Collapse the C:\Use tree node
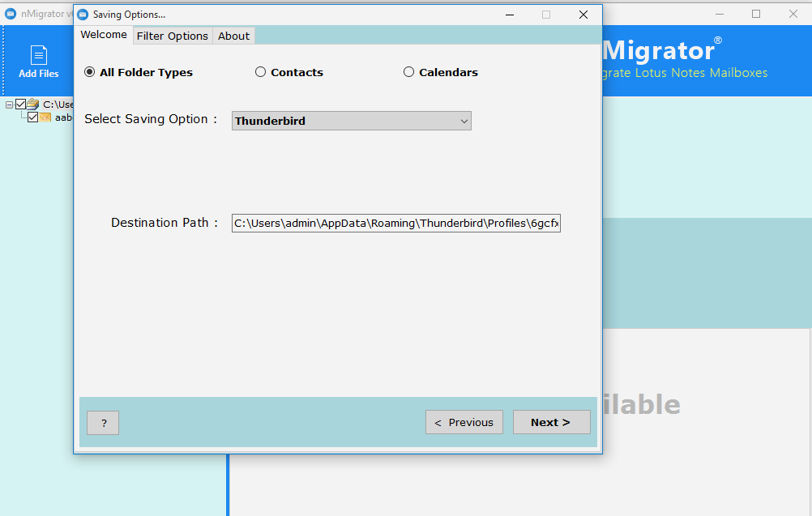This screenshot has width=812, height=516. [x=10, y=104]
